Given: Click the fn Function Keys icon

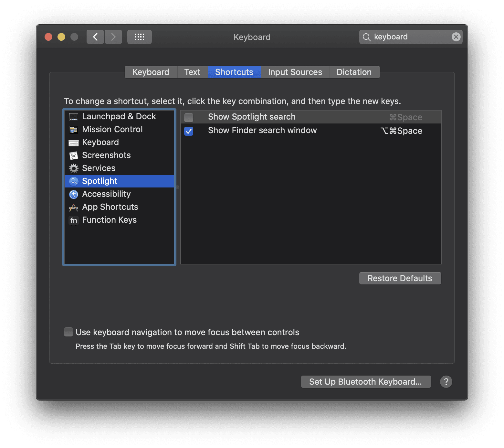Looking at the screenshot, I should [74, 220].
